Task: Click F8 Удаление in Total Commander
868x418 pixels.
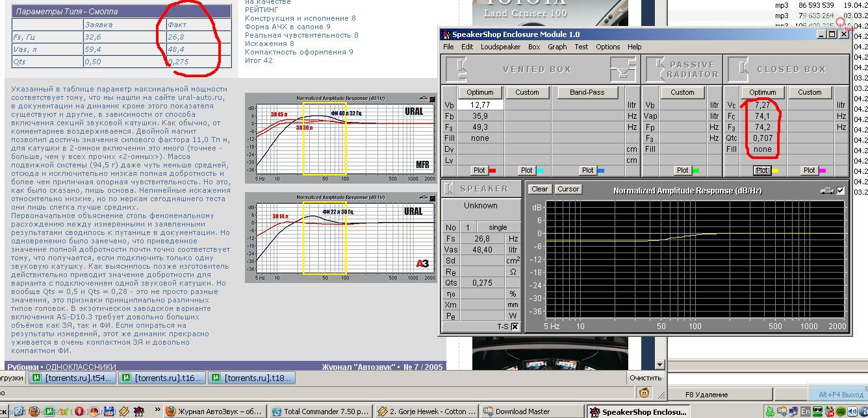Action: [x=706, y=395]
